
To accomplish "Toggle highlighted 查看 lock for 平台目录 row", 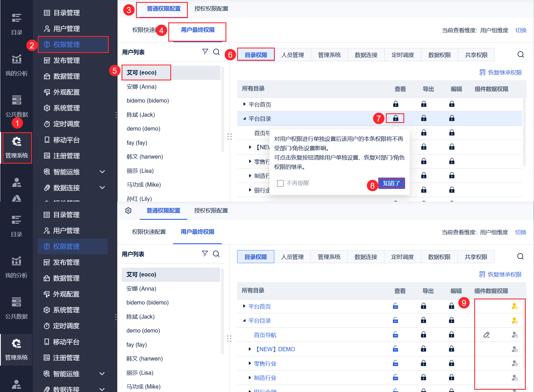I will [396, 118].
